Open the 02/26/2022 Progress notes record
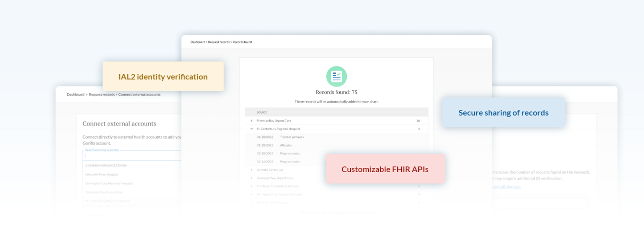This screenshot has width=644, height=249. 290,161
